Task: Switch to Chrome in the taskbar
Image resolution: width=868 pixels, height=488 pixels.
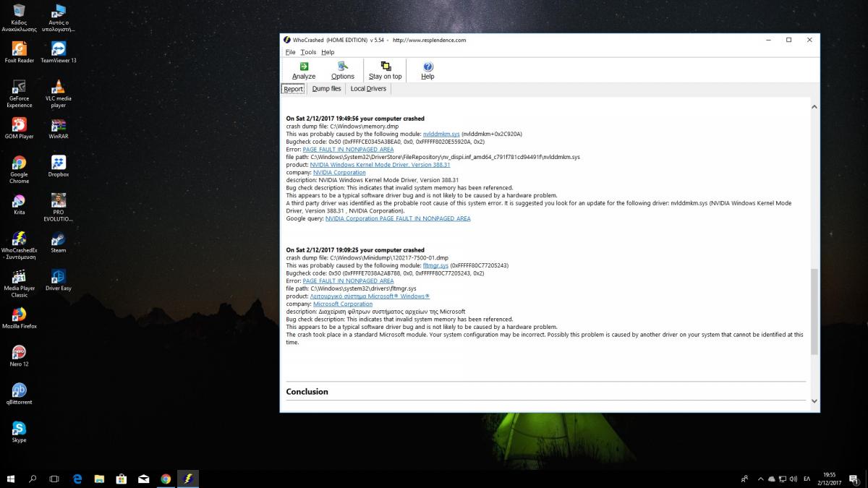Action: (x=166, y=479)
